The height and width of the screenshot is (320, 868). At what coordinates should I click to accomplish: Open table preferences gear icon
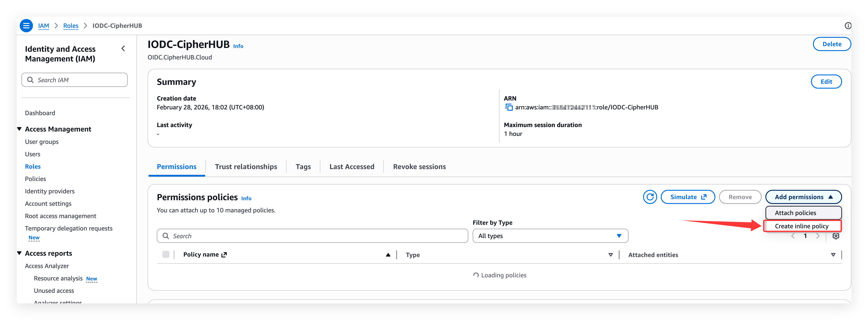836,236
